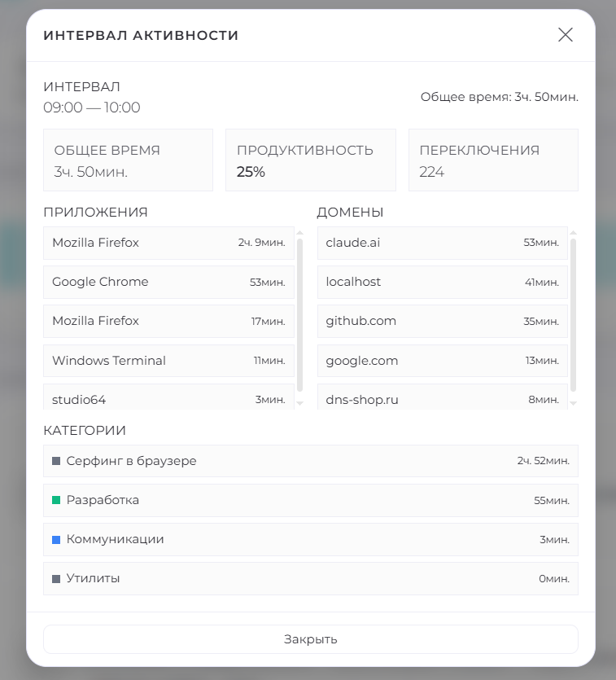Click the domains list scroll-up arrow

tap(573, 233)
